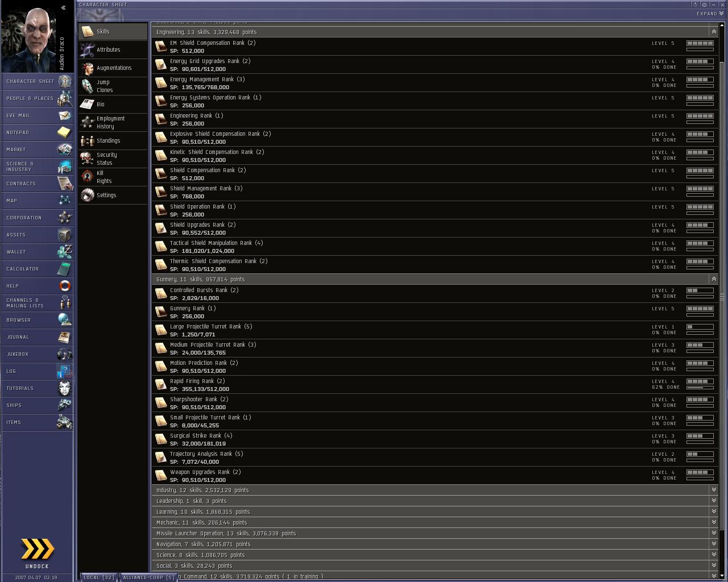728x582 pixels.
Task: Click the date and time display
Action: coord(36,577)
